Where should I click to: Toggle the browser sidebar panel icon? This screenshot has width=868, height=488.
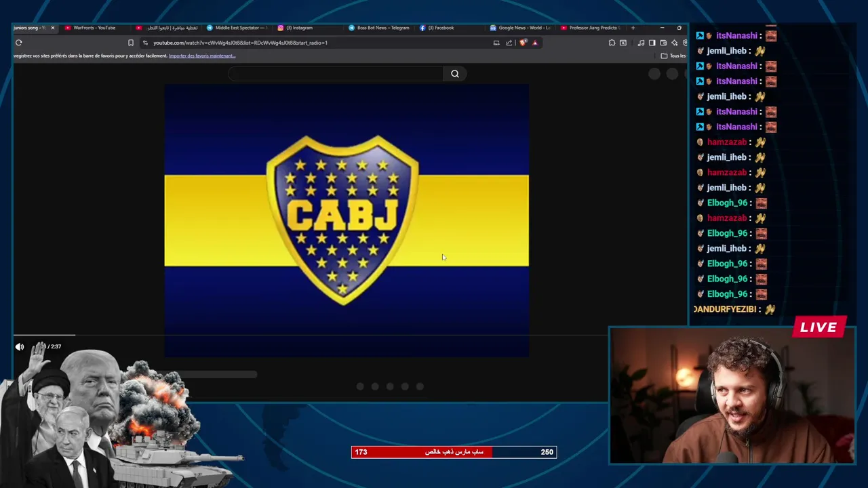point(652,43)
